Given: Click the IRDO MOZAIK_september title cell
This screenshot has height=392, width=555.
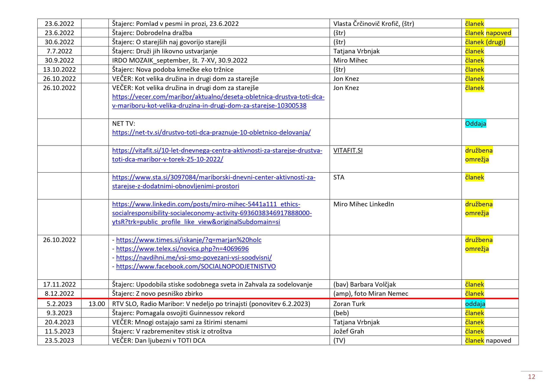Looking at the screenshot, I should tap(180, 61).
